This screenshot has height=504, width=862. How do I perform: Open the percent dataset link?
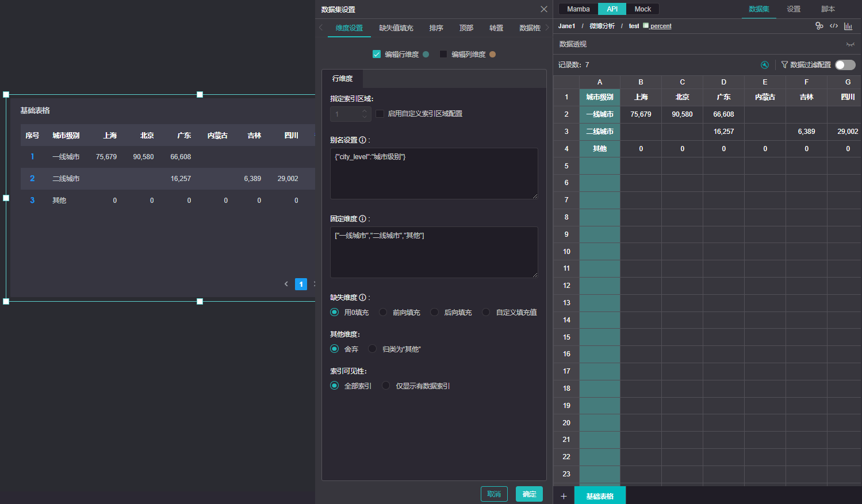(x=661, y=26)
